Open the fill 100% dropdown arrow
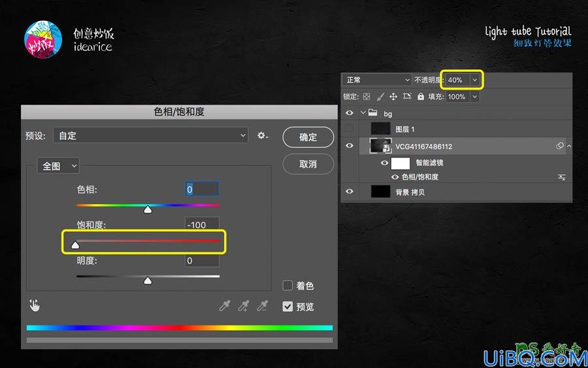The image size is (588, 368). pos(475,97)
